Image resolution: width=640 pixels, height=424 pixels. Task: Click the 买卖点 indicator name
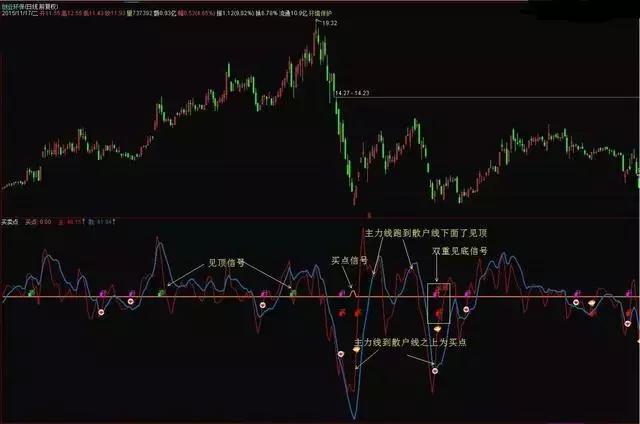point(10,222)
